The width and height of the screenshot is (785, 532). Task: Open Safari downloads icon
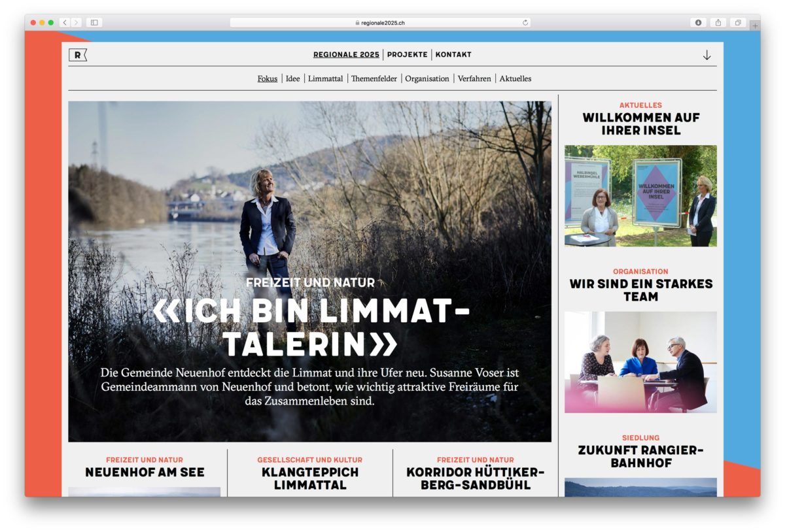(x=698, y=22)
